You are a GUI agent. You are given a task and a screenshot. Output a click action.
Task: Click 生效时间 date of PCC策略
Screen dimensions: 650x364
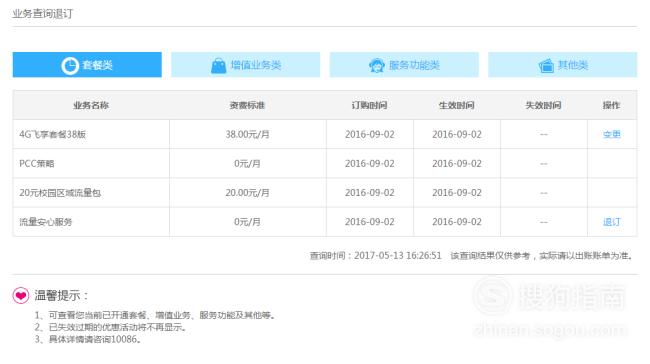point(457,164)
